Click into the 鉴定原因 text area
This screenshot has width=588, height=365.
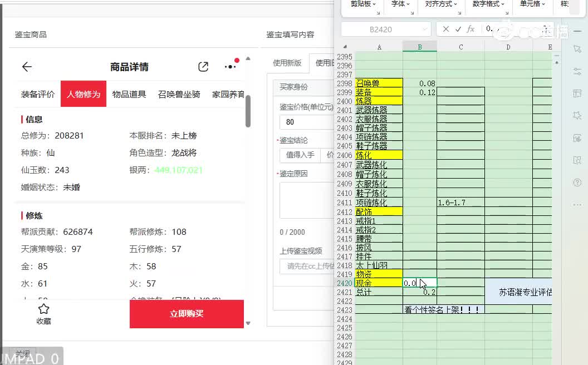[x=307, y=200]
